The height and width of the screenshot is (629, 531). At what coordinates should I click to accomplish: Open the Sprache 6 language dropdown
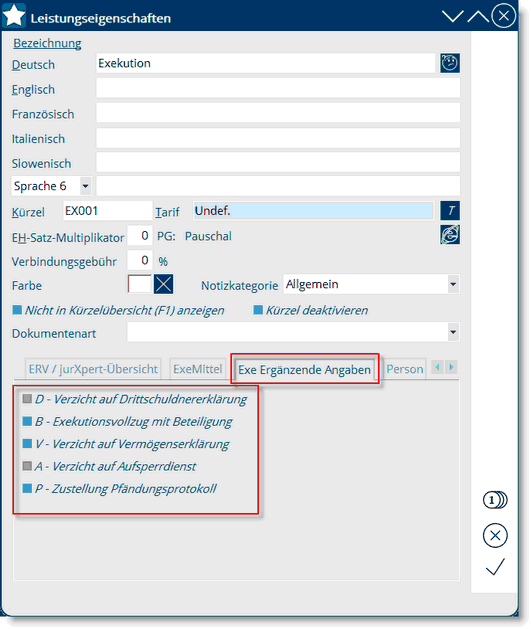85,186
